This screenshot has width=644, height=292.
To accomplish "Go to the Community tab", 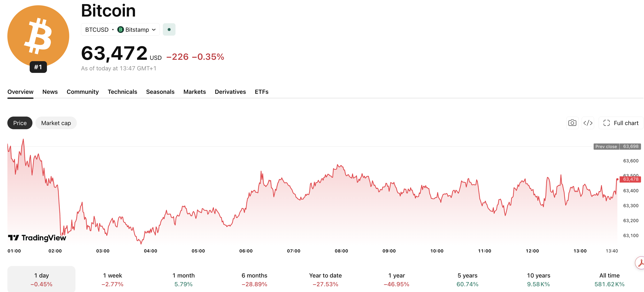I will (x=83, y=92).
